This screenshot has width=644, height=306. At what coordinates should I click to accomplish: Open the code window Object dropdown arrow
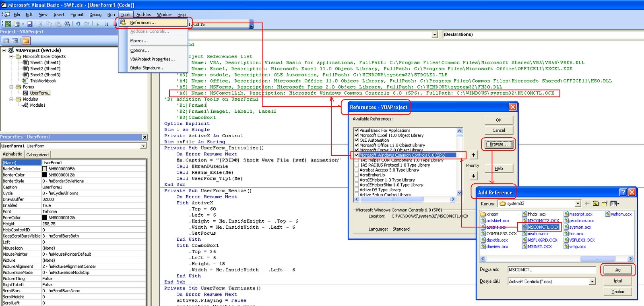[x=434, y=35]
